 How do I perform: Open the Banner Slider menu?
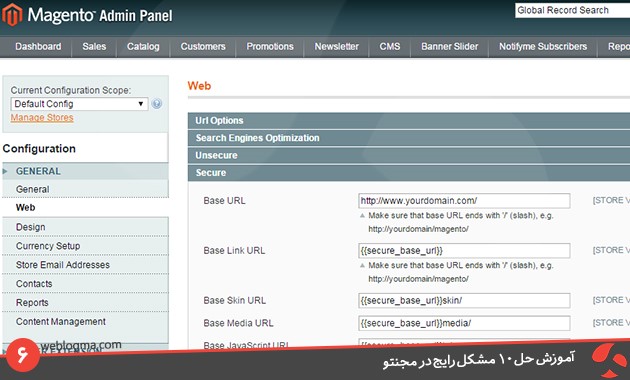[450, 47]
